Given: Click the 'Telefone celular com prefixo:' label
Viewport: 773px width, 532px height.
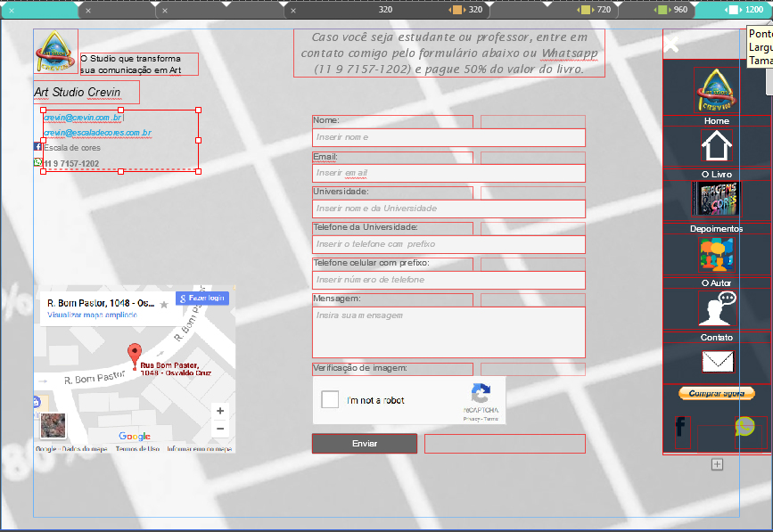Looking at the screenshot, I should 371,263.
